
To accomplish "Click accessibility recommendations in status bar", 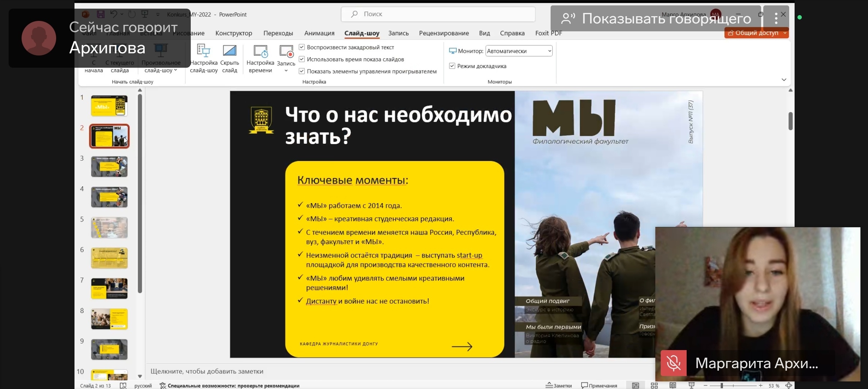I will 230,386.
